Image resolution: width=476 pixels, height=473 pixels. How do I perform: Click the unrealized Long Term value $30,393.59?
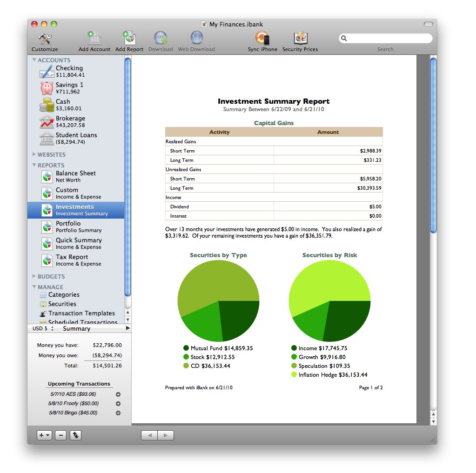pyautogui.click(x=369, y=188)
